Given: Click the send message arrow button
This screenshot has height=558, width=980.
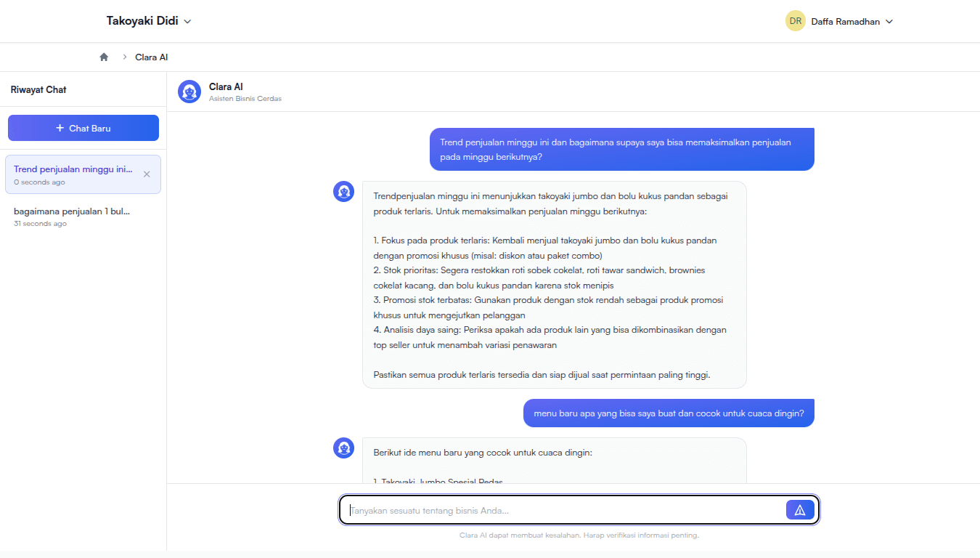Looking at the screenshot, I should pyautogui.click(x=800, y=510).
